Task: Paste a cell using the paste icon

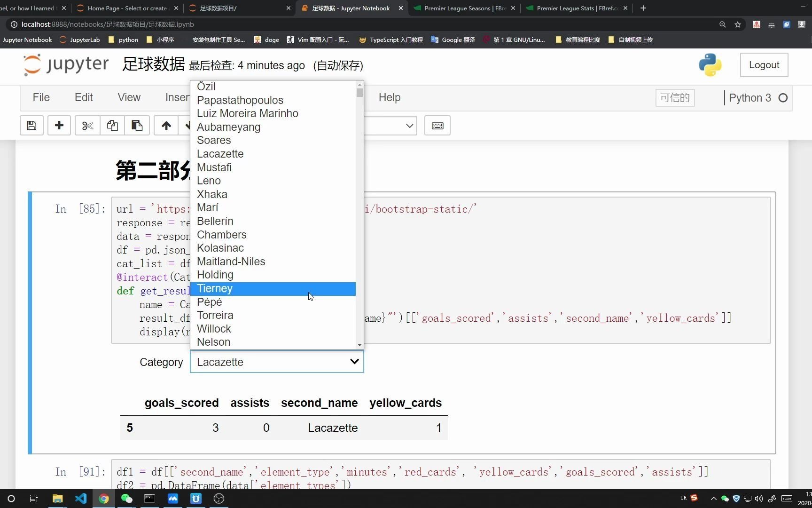Action: point(136,125)
